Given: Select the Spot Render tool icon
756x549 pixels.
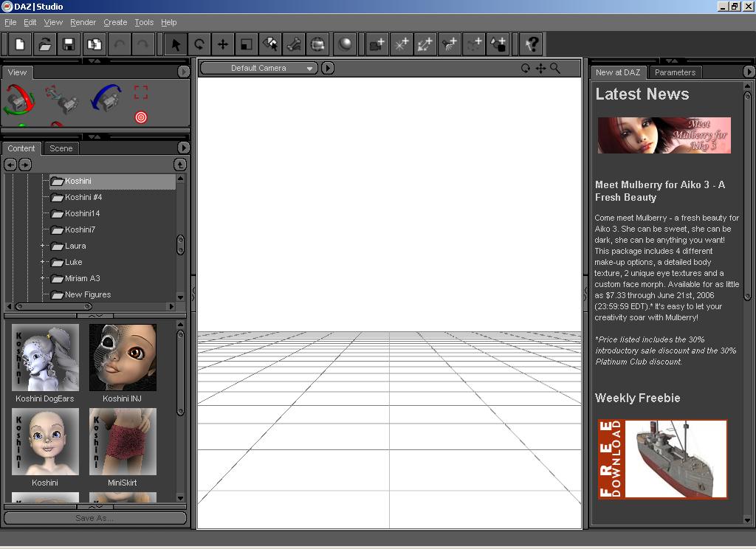Looking at the screenshot, I should (317, 44).
